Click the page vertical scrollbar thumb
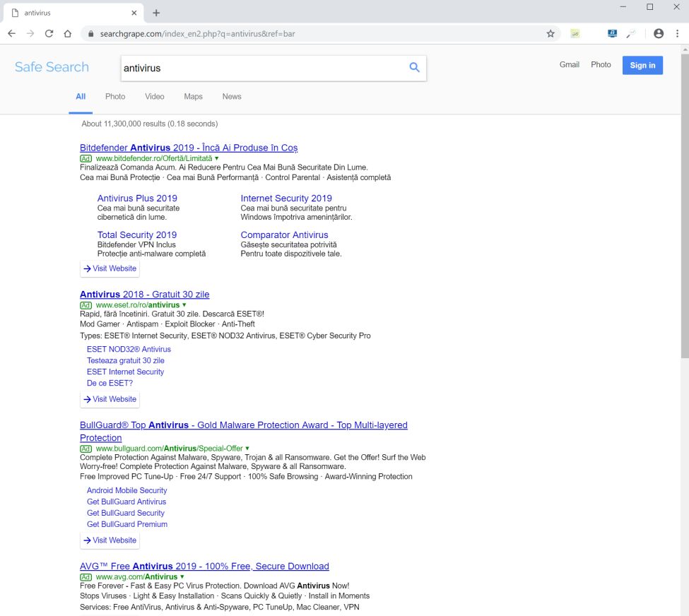 click(x=685, y=206)
